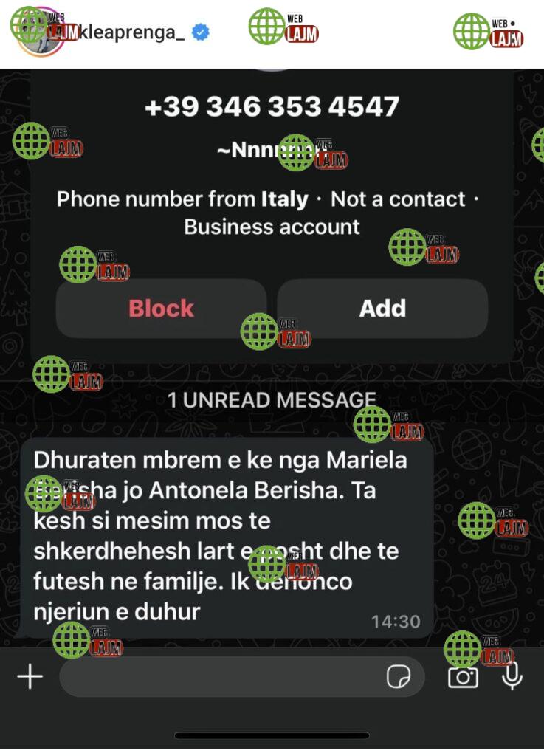This screenshot has width=544, height=756.
Task: Click the Web Lajm logo at top right
Action: 489,31
